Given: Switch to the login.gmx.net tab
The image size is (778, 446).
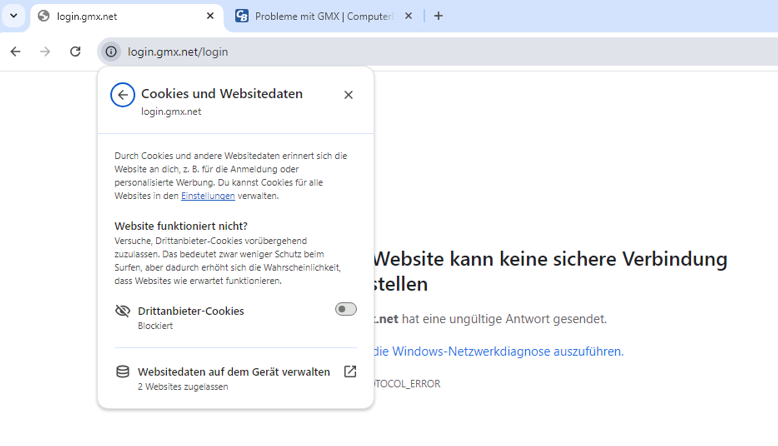Looking at the screenshot, I should click(127, 16).
